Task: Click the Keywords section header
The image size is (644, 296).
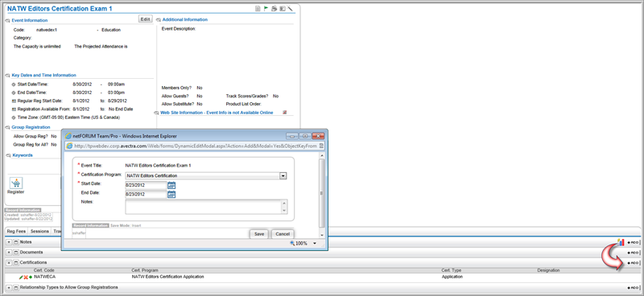Action: 23,155
